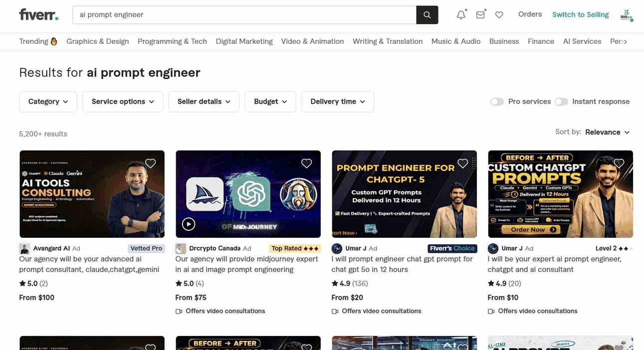The height and width of the screenshot is (350, 644).
Task: Open Avangard AI seller name link
Action: tap(51, 248)
